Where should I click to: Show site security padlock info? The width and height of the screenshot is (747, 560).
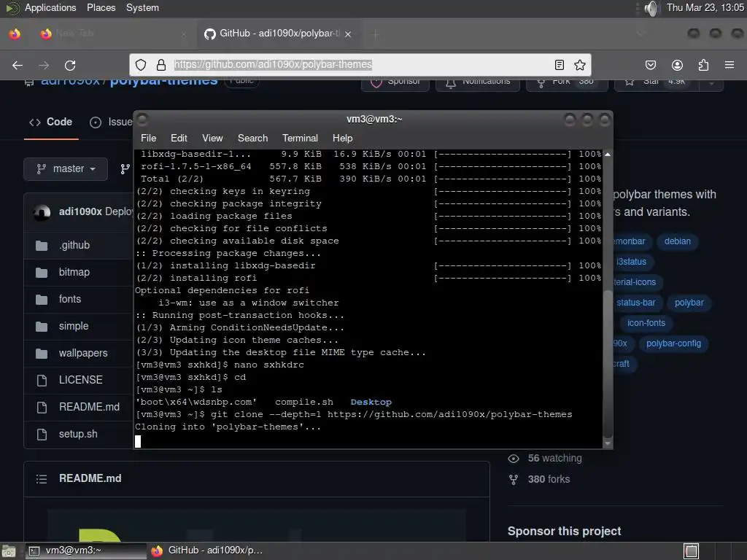161,65
